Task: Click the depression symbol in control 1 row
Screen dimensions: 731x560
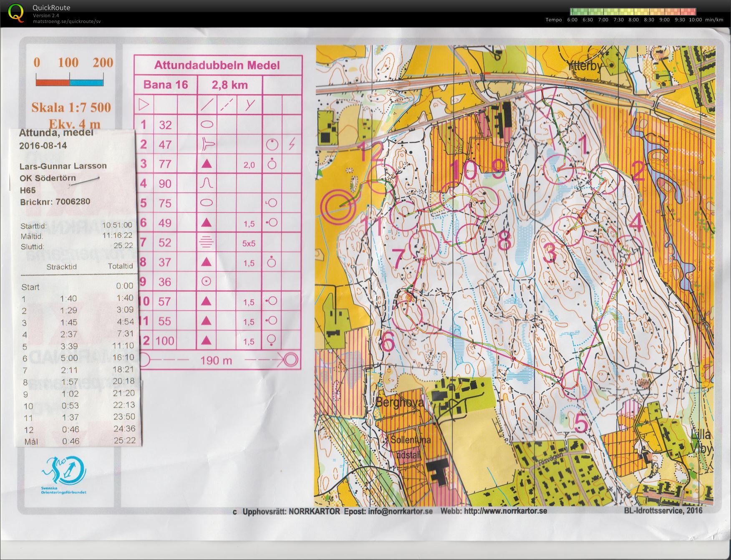Action: (x=207, y=124)
